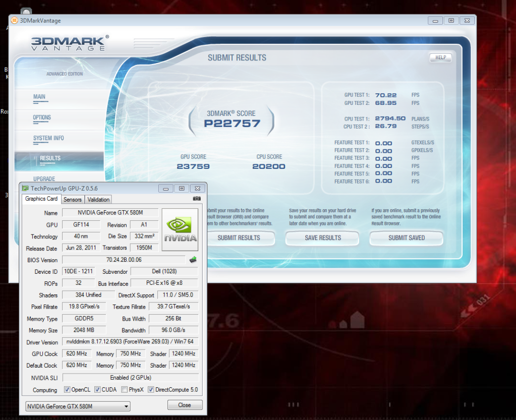Click the BIOS Version field
This screenshot has height=420, width=516.
pyautogui.click(x=124, y=260)
